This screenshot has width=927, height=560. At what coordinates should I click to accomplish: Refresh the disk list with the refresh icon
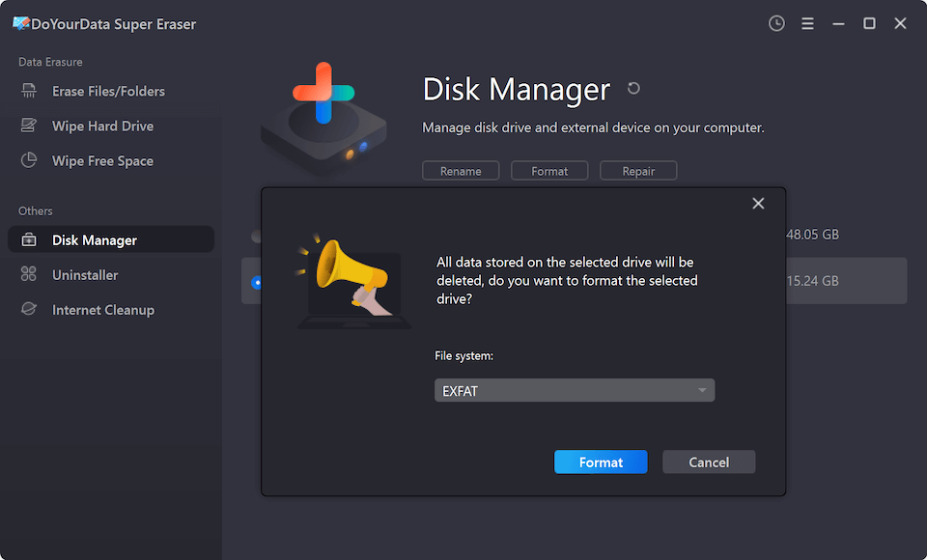633,88
